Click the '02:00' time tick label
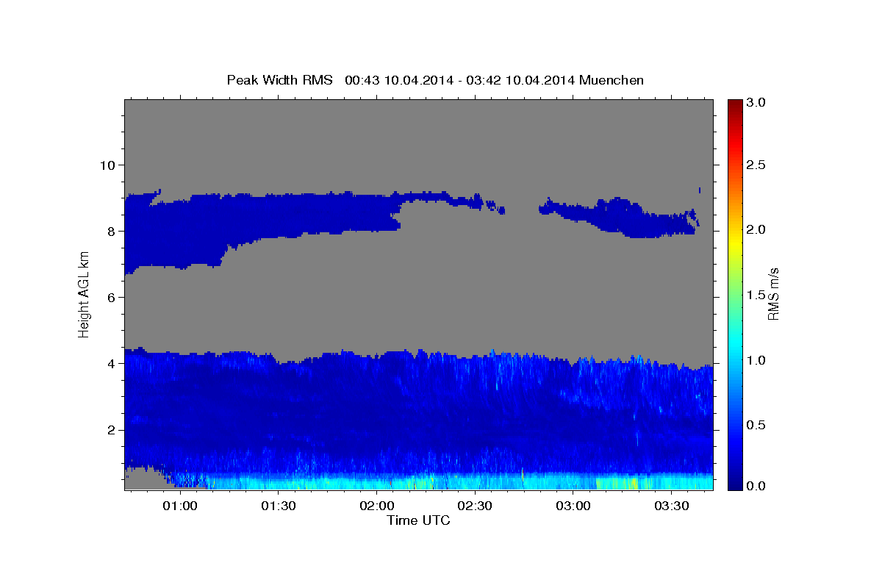Viewport: 882px width, 588px height. point(376,506)
